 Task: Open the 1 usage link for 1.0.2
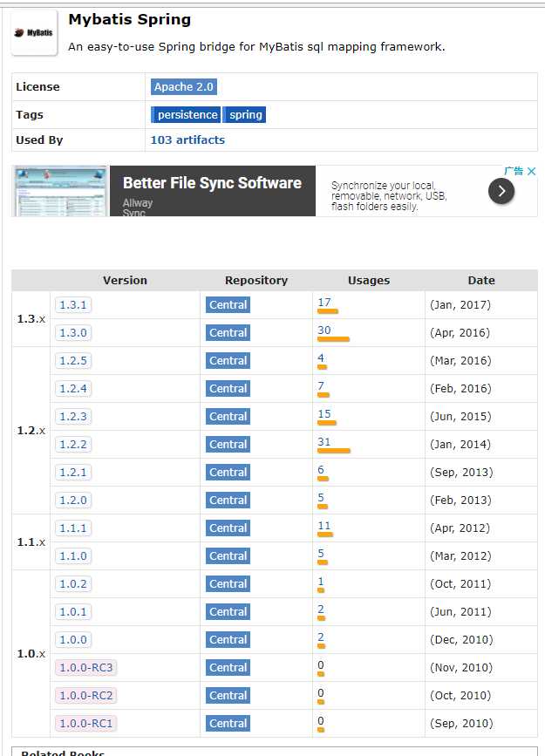click(x=321, y=582)
